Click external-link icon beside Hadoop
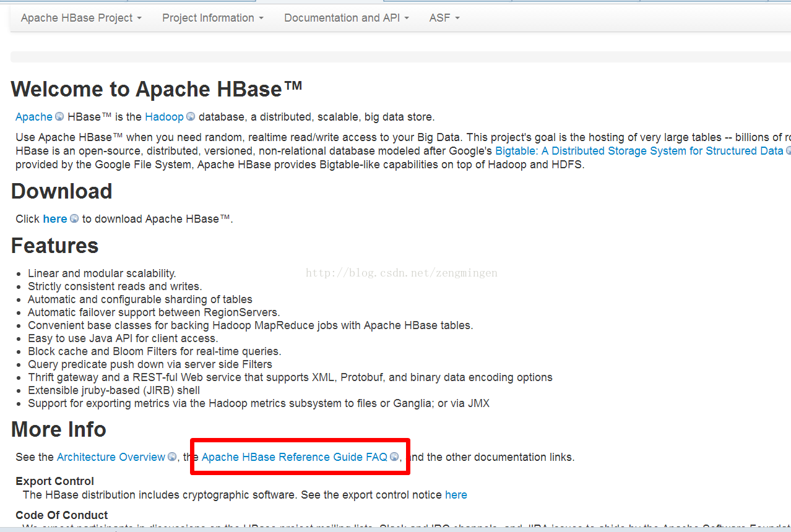 point(191,117)
